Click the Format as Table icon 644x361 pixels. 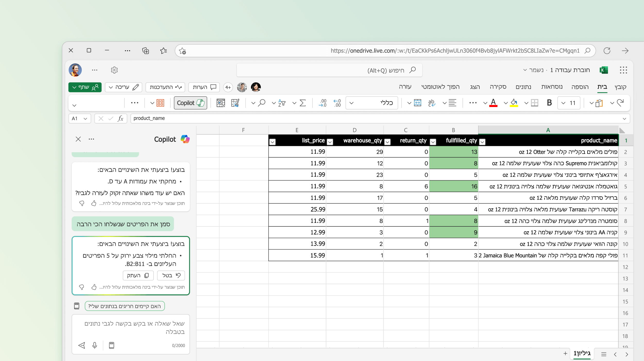point(235,103)
